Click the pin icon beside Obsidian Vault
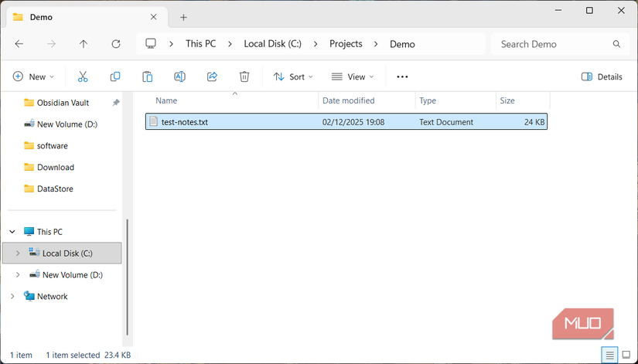The width and height of the screenshot is (638, 364). pyautogui.click(x=116, y=103)
